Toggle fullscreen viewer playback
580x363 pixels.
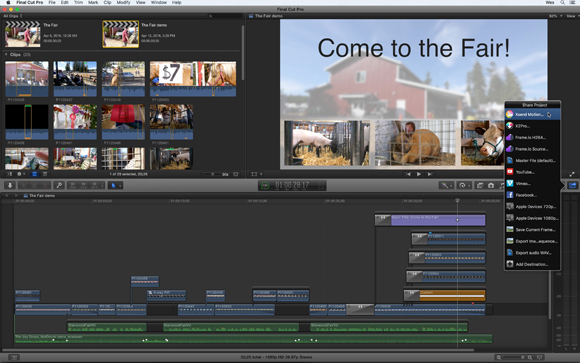tap(572, 174)
